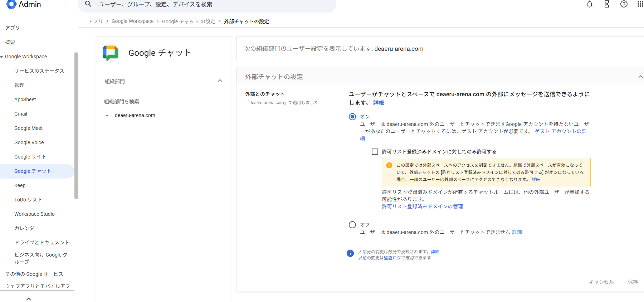Click 詳細 link after the heading
This screenshot has height=302, width=644.
(x=379, y=103)
